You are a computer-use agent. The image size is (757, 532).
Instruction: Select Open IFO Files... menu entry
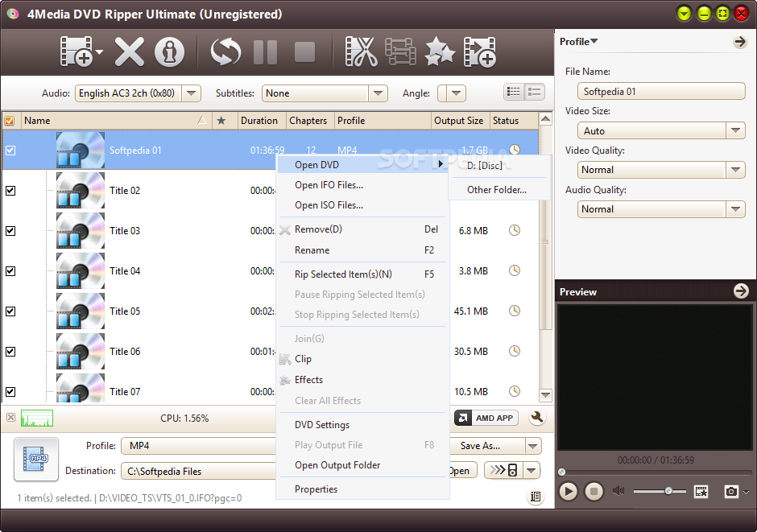362,185
